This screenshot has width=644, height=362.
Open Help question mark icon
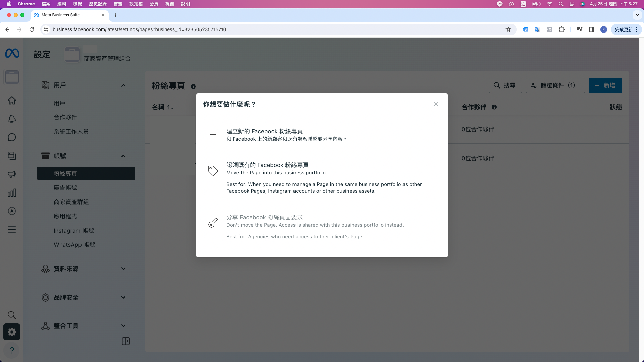pyautogui.click(x=12, y=350)
